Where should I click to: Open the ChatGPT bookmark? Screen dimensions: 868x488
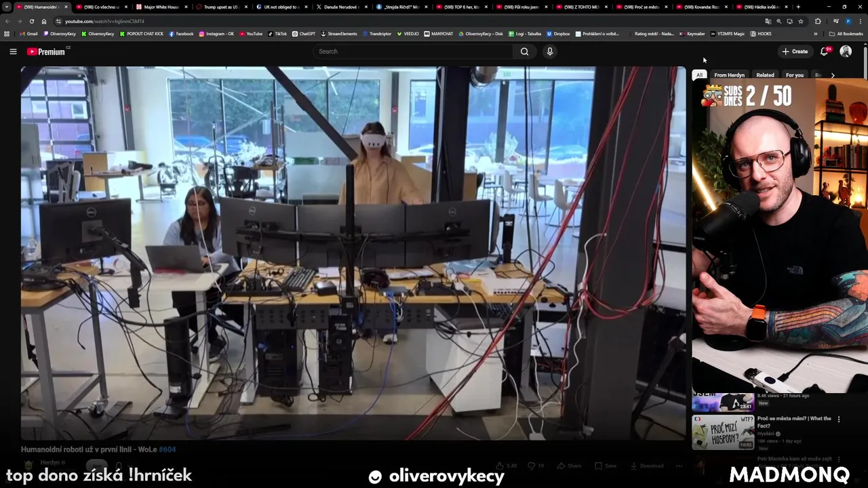point(304,33)
